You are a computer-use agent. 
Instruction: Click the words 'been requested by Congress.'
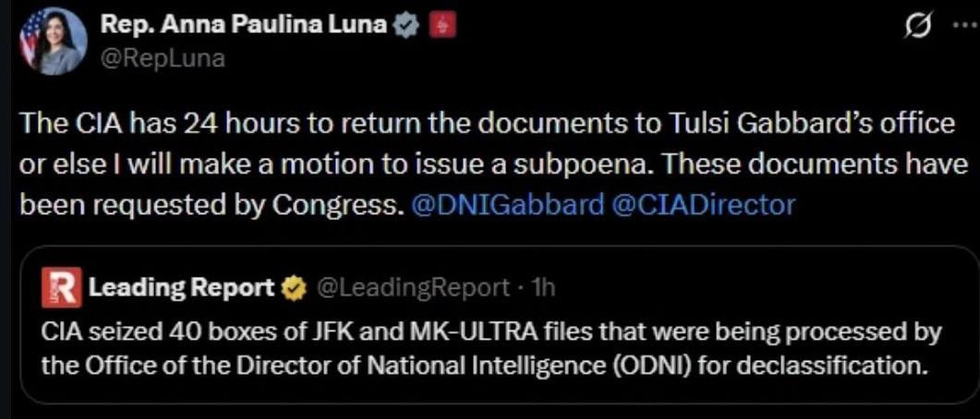[210, 204]
